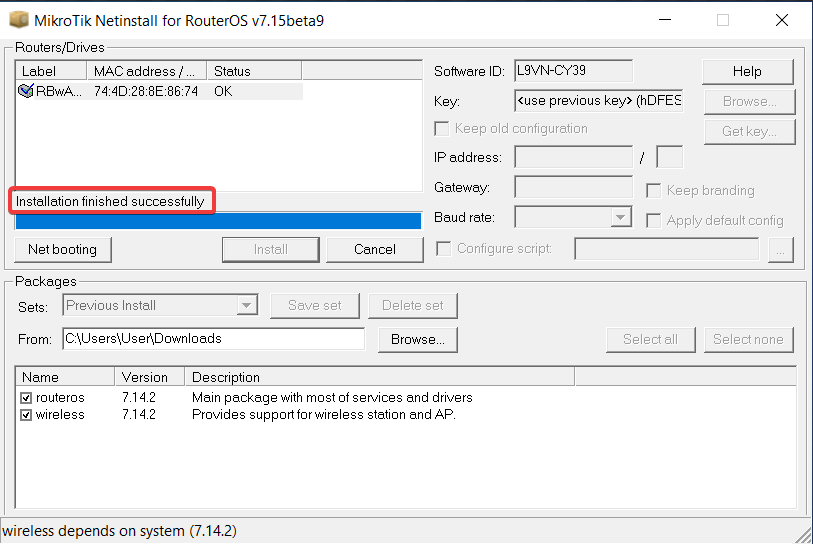Select the routeros package name

[60, 398]
